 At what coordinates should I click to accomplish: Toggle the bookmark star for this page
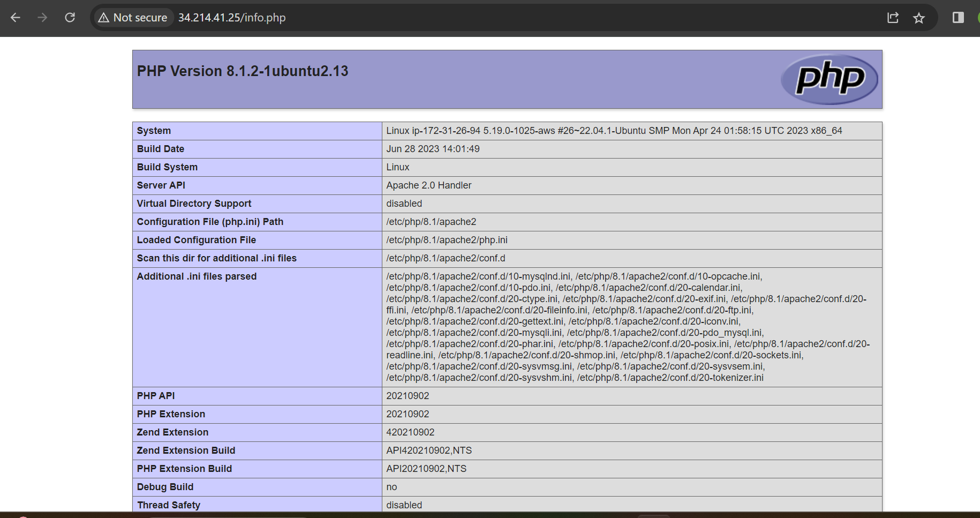919,17
